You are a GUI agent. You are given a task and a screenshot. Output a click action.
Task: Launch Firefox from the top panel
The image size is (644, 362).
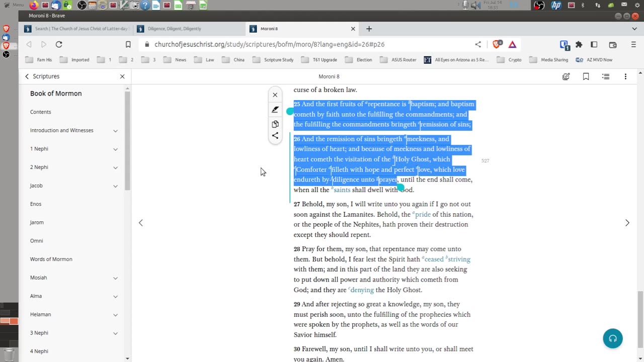click(x=34, y=6)
